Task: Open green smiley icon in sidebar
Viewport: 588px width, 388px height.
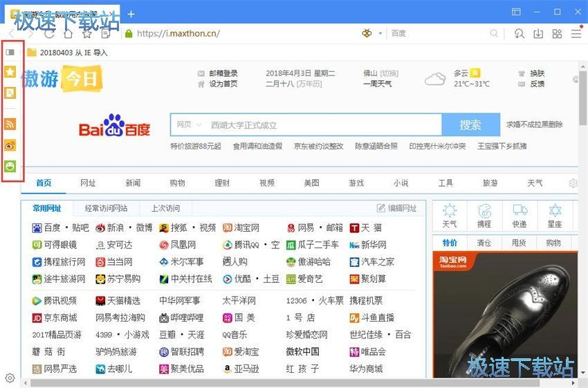Action: [x=10, y=166]
